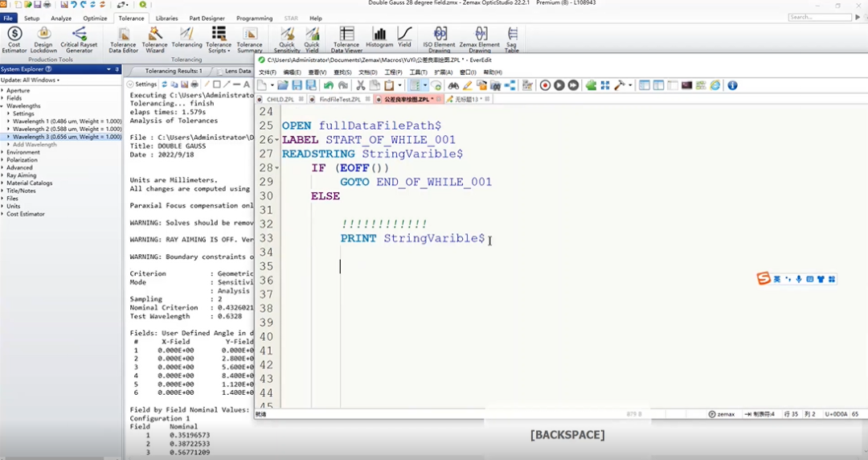Click the EverEdit save icon

point(297,85)
